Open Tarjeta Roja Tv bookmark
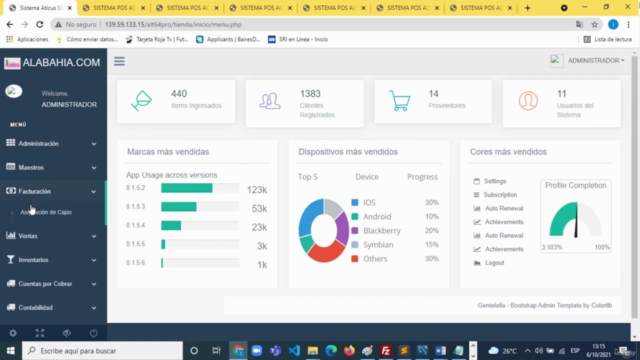The image size is (640, 360). (x=157, y=39)
